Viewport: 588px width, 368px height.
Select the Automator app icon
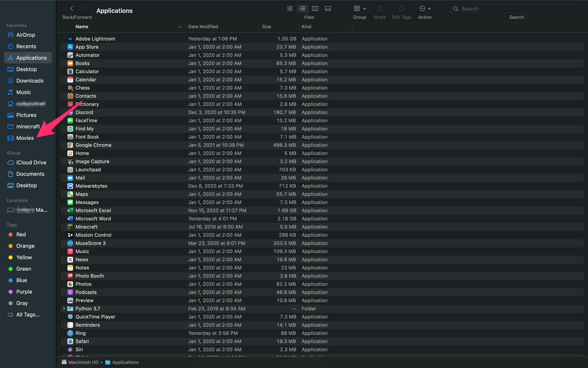(70, 55)
